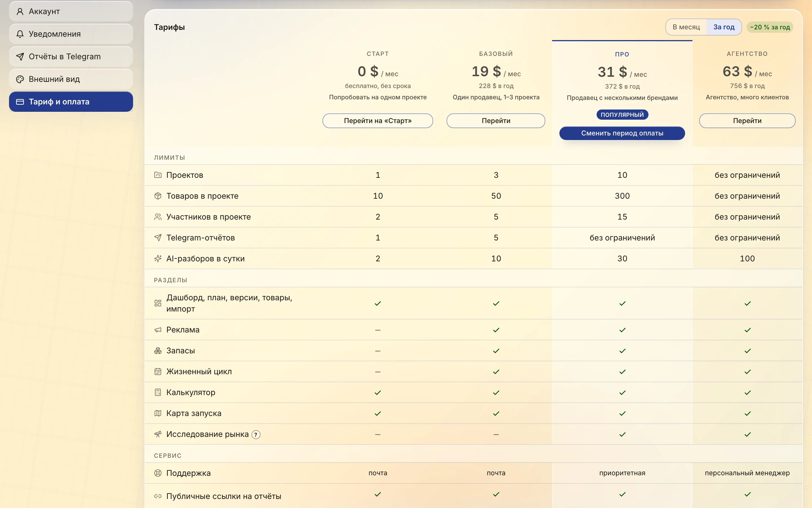Viewport: 812px width, 508px height.
Task: Open the Внешний вид section
Action: pos(71,79)
